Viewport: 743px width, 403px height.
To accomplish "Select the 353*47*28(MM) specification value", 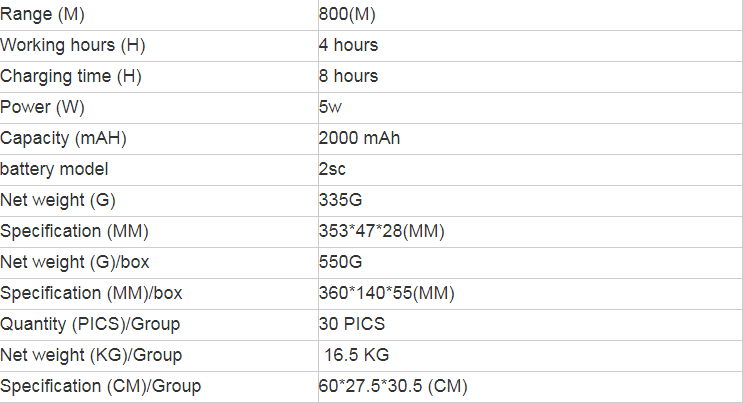I will (381, 231).
